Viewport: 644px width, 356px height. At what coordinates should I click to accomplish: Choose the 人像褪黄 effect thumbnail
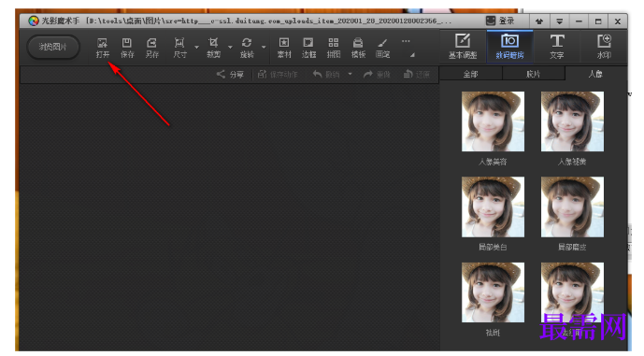572,121
